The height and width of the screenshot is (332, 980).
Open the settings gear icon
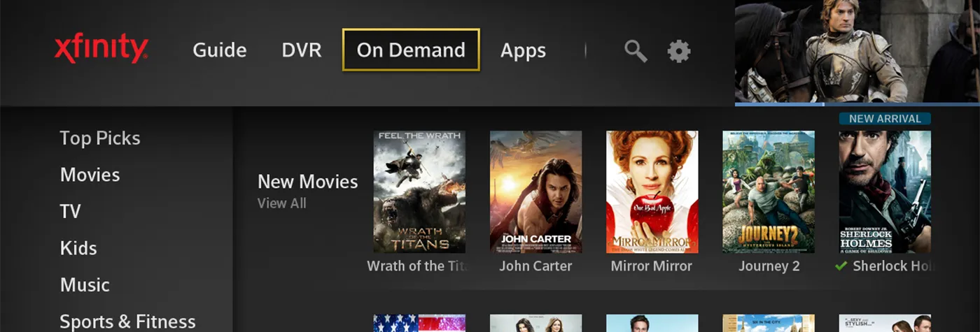pyautogui.click(x=678, y=51)
